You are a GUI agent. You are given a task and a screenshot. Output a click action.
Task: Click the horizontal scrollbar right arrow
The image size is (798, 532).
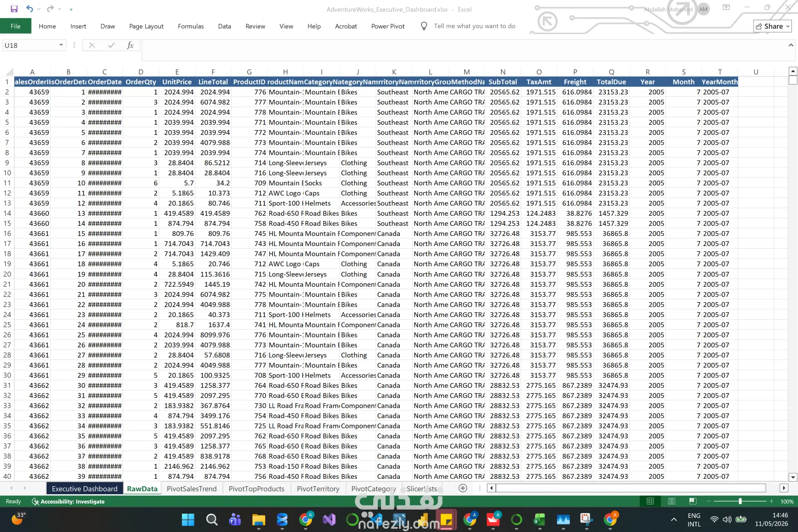tap(784, 488)
